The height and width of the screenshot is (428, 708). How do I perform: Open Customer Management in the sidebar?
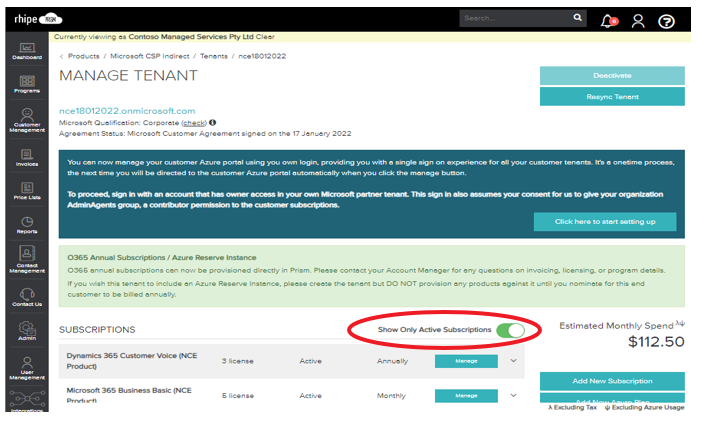pyautogui.click(x=27, y=120)
